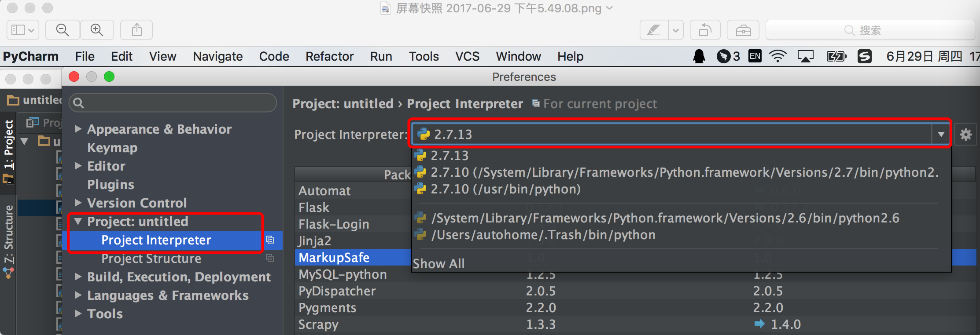Open the Z: Structure tool window tab
Image resolution: width=980 pixels, height=335 pixels.
coord(9,234)
